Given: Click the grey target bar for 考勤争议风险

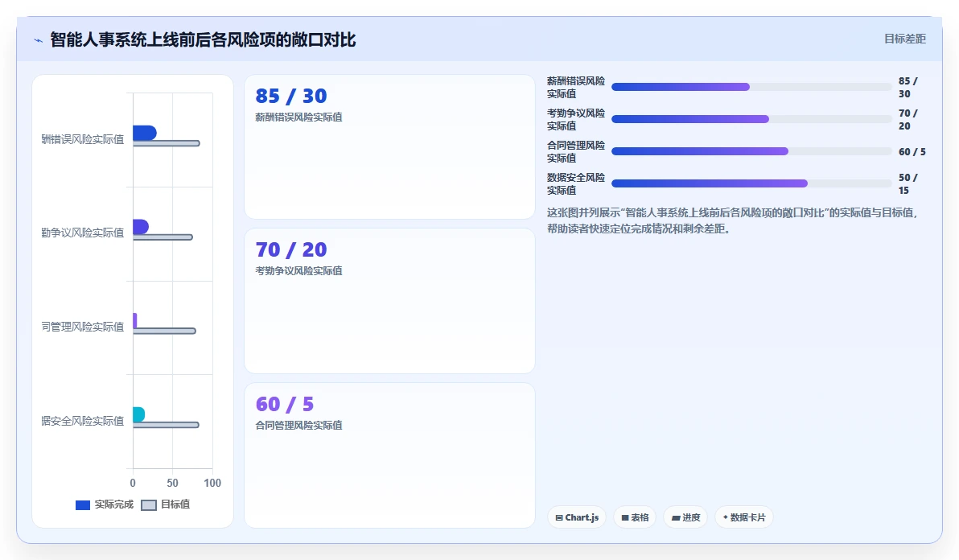Looking at the screenshot, I should pos(163,237).
